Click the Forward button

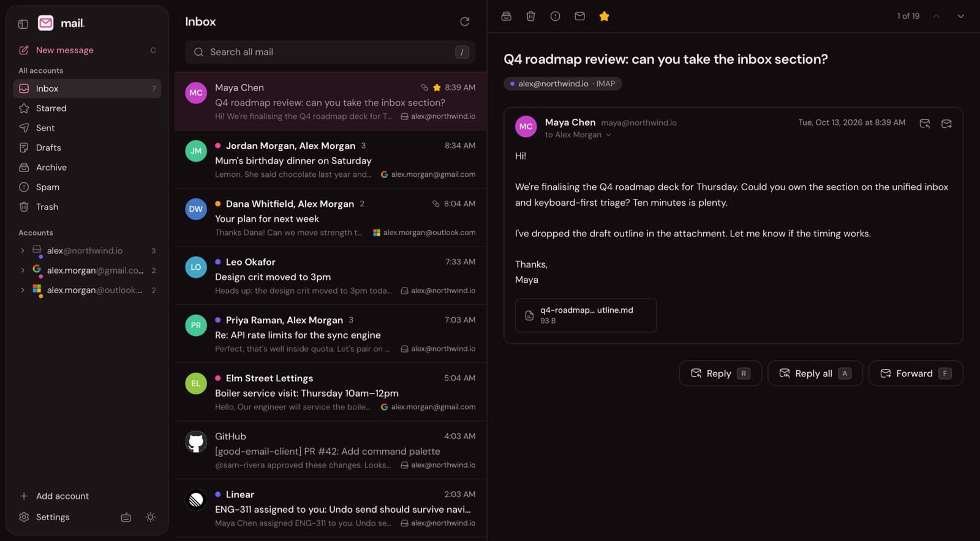(x=916, y=373)
